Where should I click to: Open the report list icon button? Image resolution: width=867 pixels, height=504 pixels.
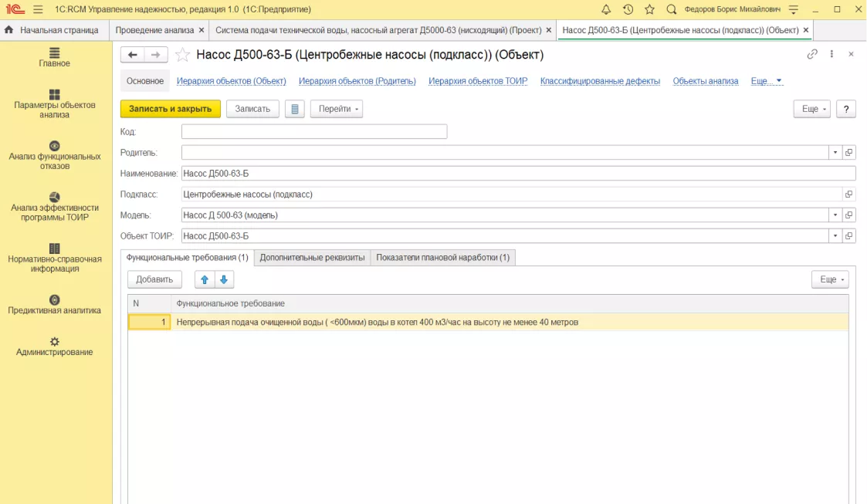(295, 109)
